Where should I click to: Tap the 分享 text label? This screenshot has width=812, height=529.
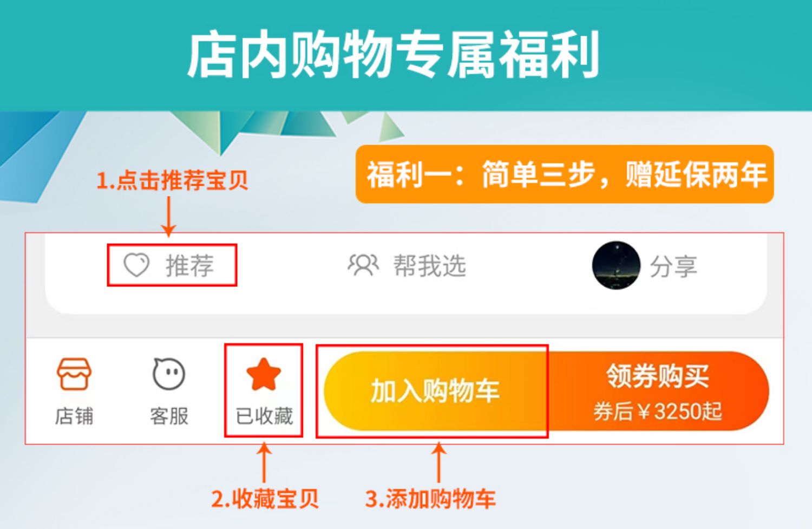pyautogui.click(x=673, y=266)
